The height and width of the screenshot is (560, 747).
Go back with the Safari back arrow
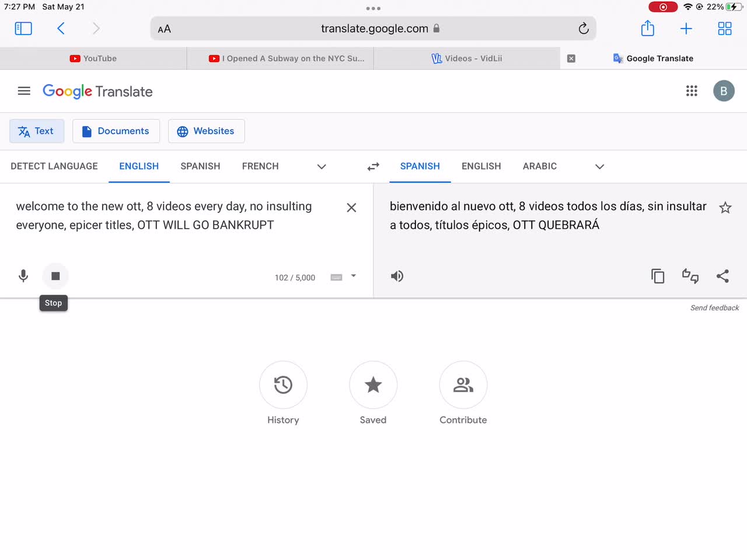[61, 29]
